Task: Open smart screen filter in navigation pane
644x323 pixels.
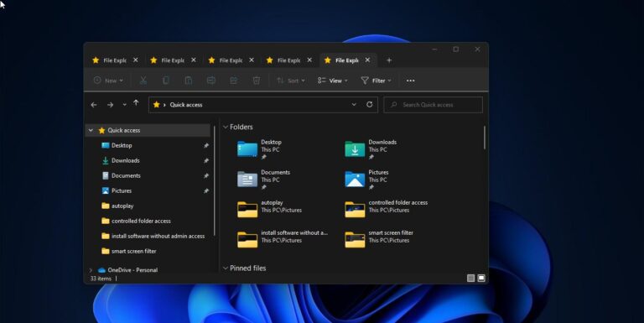Action: tap(134, 251)
